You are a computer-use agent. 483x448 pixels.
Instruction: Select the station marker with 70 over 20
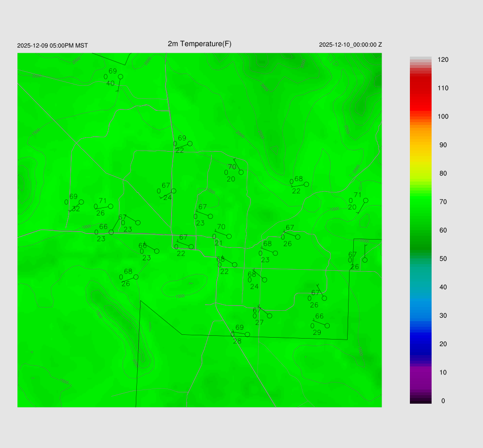(x=241, y=172)
